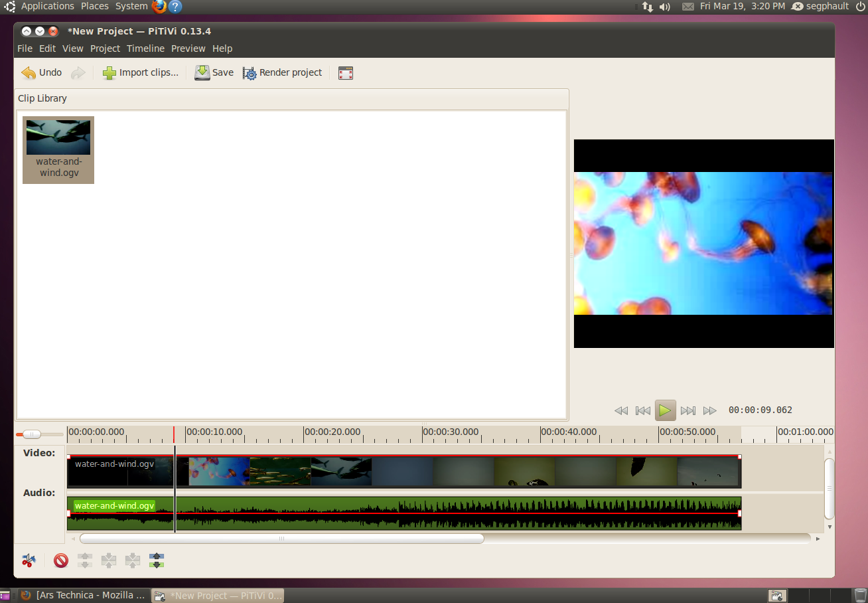This screenshot has width=868, height=603.
Task: Select the razor split-clip scissors tool
Action: 29,560
